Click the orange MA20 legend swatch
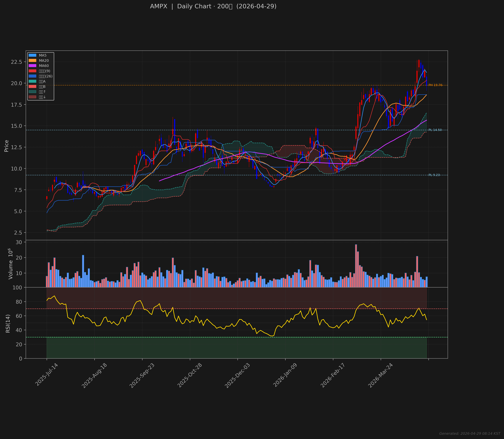 [32, 60]
